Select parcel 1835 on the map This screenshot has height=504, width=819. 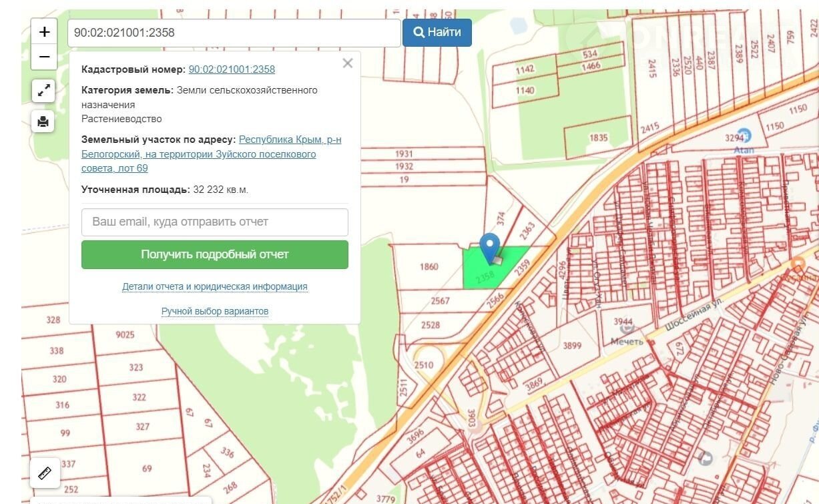[598, 138]
